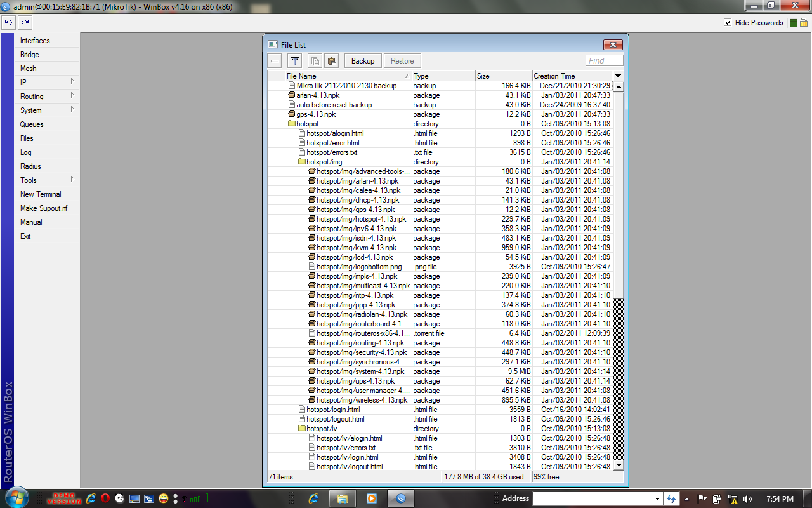This screenshot has width=812, height=508.
Task: Open the Filter funnel in File List
Action: click(x=295, y=61)
